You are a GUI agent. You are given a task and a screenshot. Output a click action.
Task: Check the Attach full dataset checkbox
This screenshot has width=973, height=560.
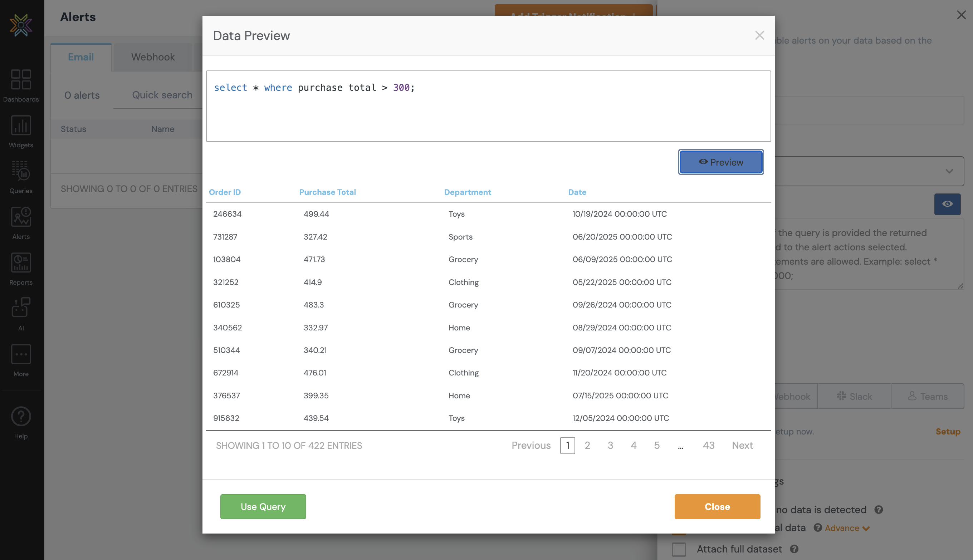679,549
